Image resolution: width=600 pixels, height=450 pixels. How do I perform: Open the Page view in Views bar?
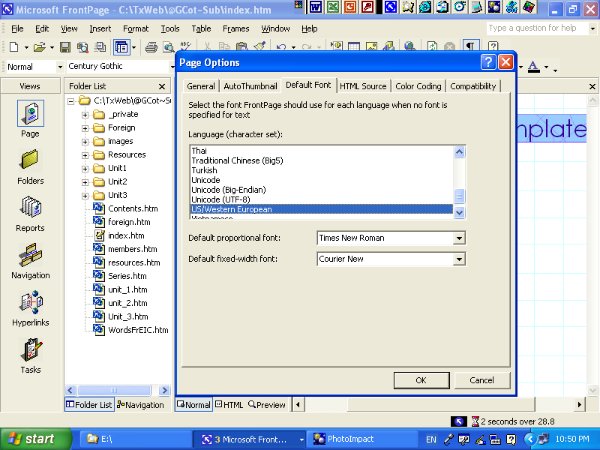tap(30, 119)
